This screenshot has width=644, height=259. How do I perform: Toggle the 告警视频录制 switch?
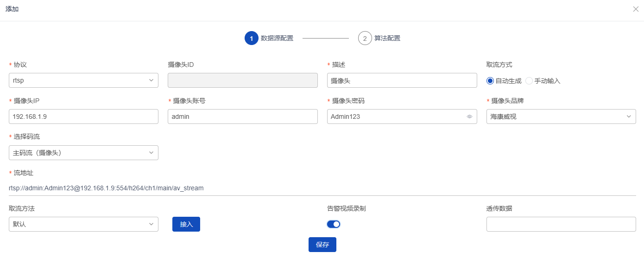coord(334,224)
